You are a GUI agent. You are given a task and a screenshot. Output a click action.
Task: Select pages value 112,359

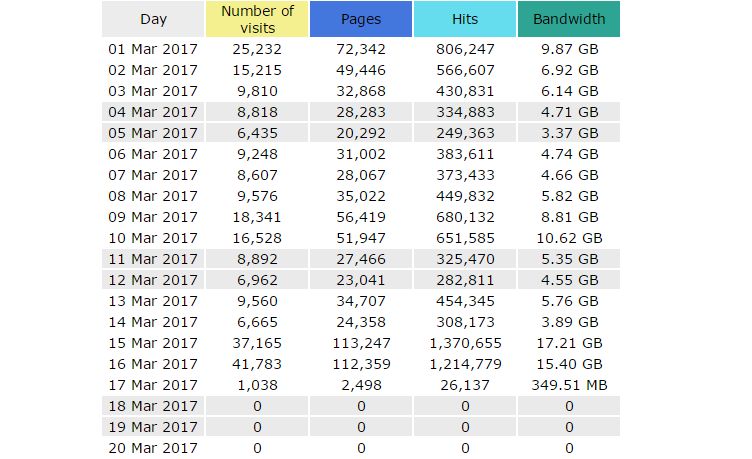pyautogui.click(x=361, y=365)
